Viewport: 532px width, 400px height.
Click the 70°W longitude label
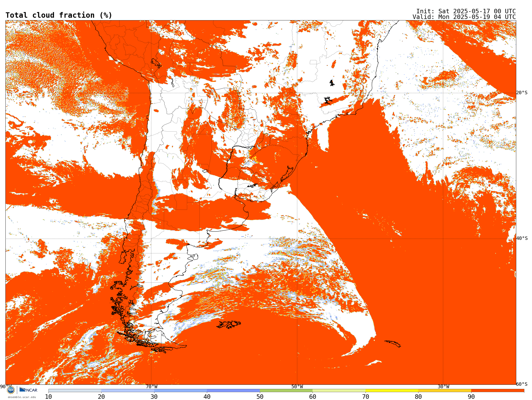click(x=151, y=387)
